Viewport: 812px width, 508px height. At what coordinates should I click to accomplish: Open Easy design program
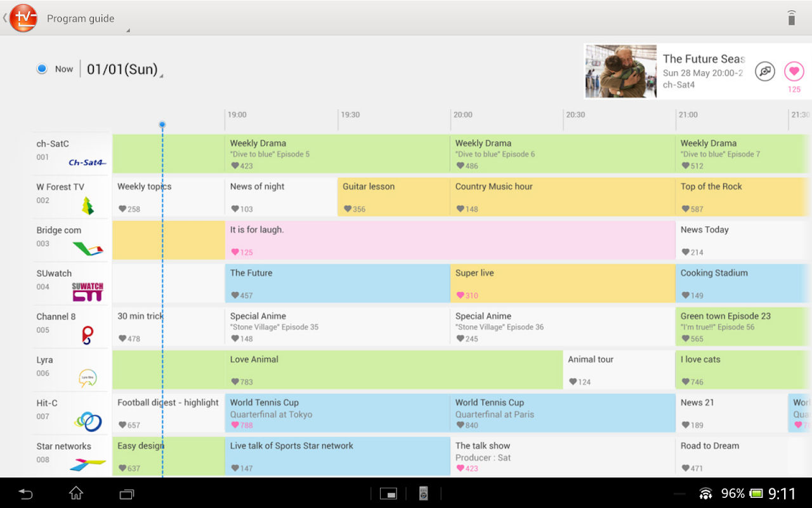coord(168,456)
